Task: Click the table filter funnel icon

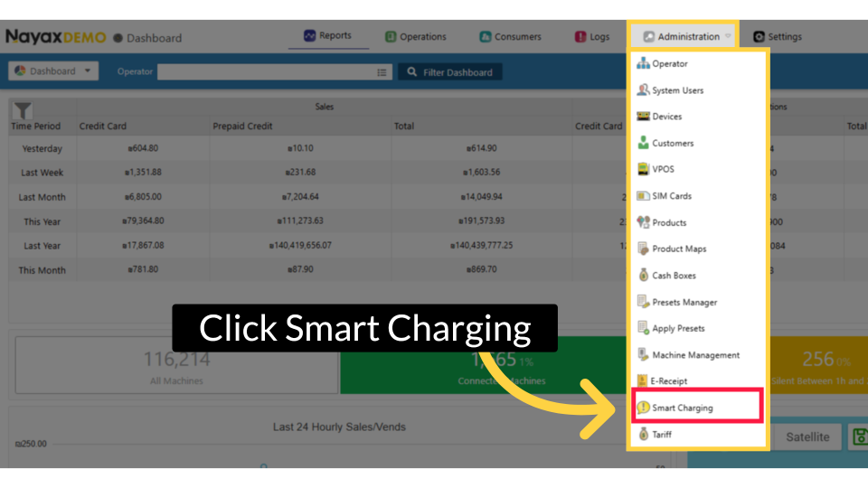Action: click(23, 110)
